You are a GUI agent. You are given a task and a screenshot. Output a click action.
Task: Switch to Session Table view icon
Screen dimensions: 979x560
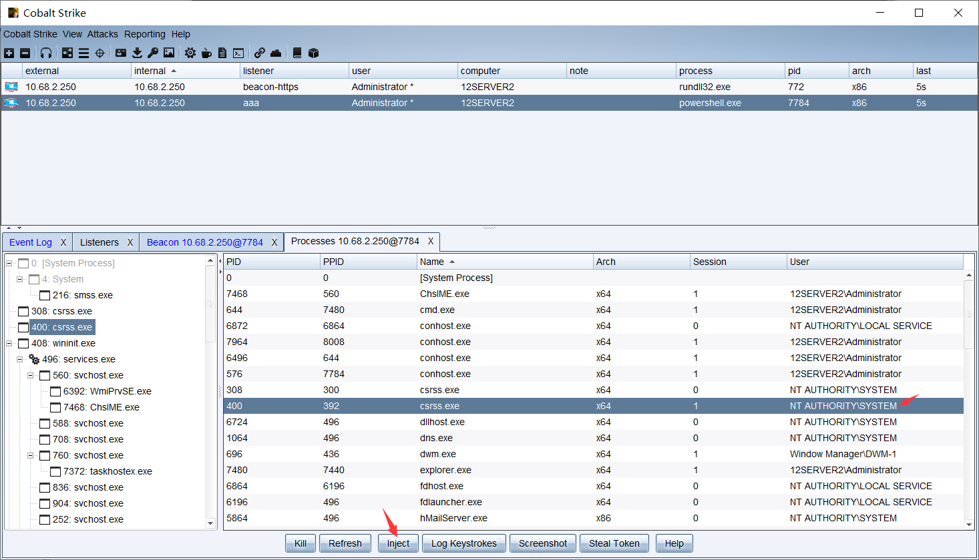(83, 53)
